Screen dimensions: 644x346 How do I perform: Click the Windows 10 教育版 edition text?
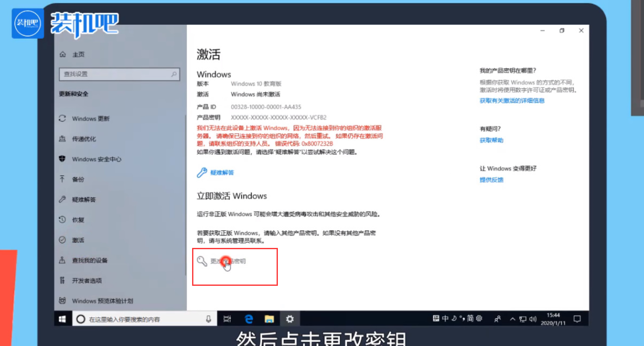coord(256,84)
